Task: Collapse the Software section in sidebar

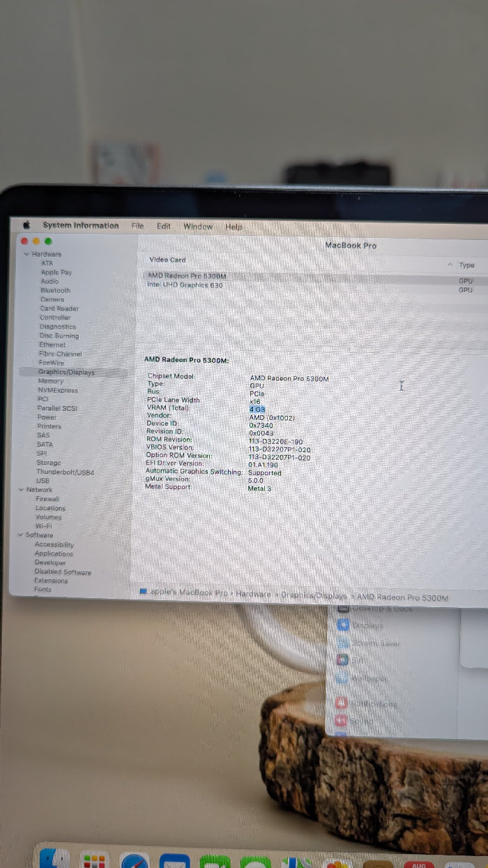Action: (x=20, y=534)
